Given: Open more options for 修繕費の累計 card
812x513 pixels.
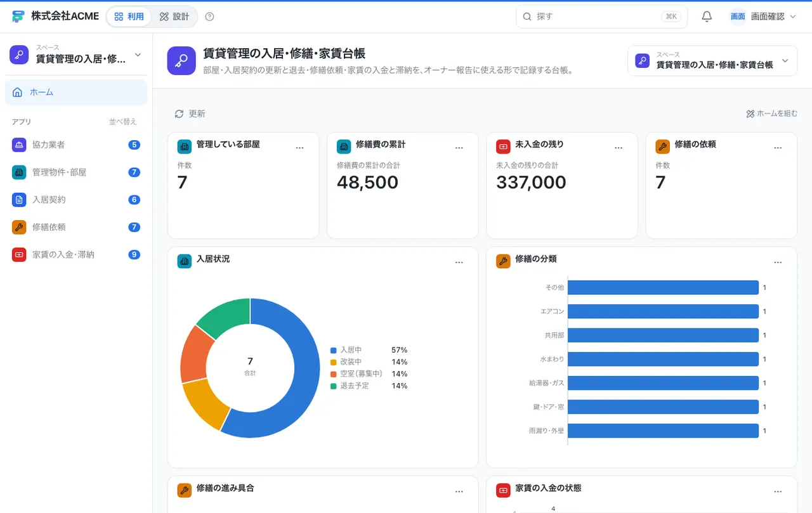Looking at the screenshot, I should pos(459,148).
